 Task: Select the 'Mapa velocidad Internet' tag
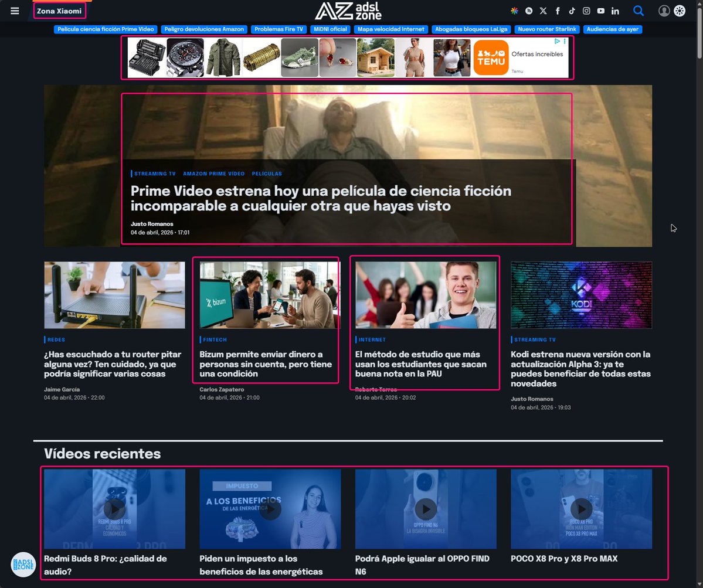pyautogui.click(x=391, y=29)
